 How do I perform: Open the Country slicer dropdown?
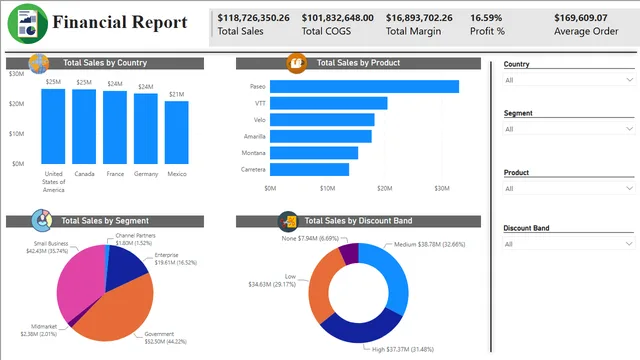pyautogui.click(x=569, y=80)
